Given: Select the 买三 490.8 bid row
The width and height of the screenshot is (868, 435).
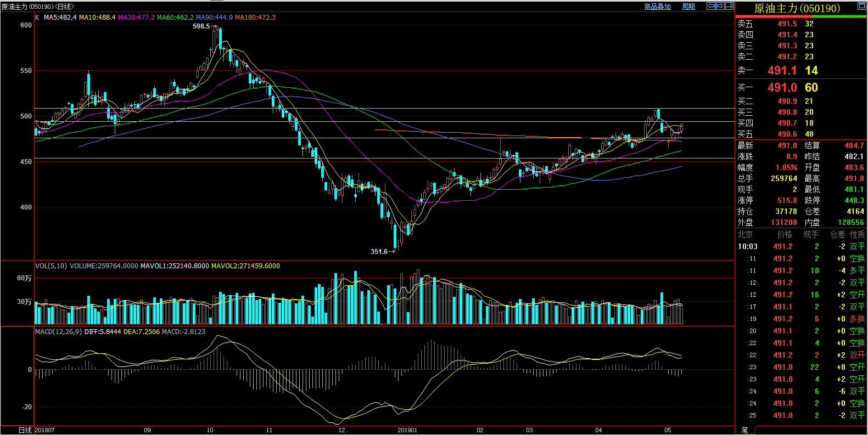Looking at the screenshot, I should [x=800, y=112].
